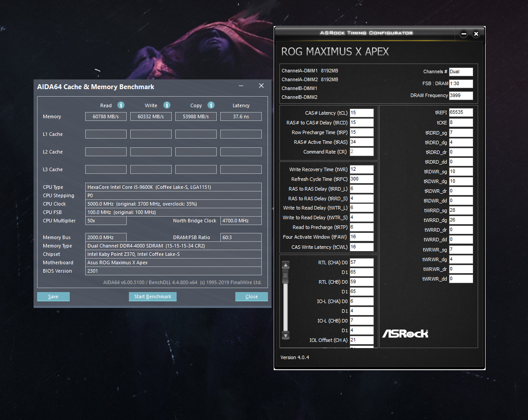
Task: Click the L1 Cache Read empty result box
Action: pyautogui.click(x=106, y=134)
